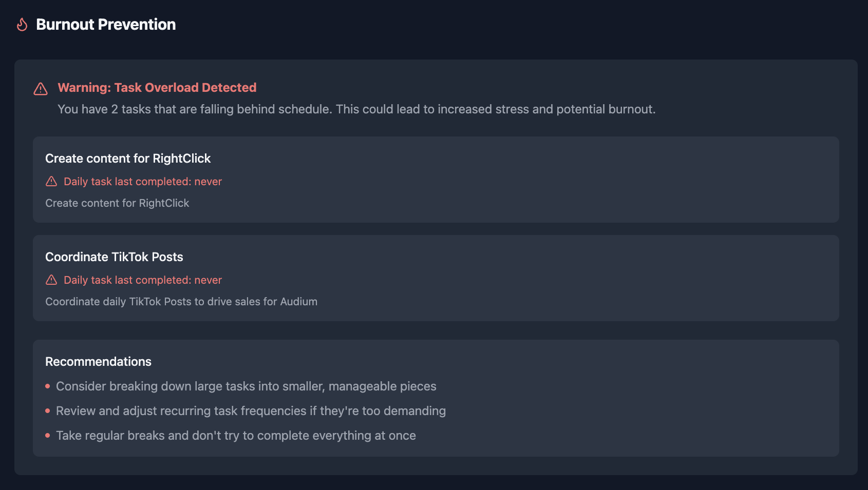Click the red bullet before the recurring frequencies tip
Image resolution: width=868 pixels, height=490 pixels.
tap(48, 411)
